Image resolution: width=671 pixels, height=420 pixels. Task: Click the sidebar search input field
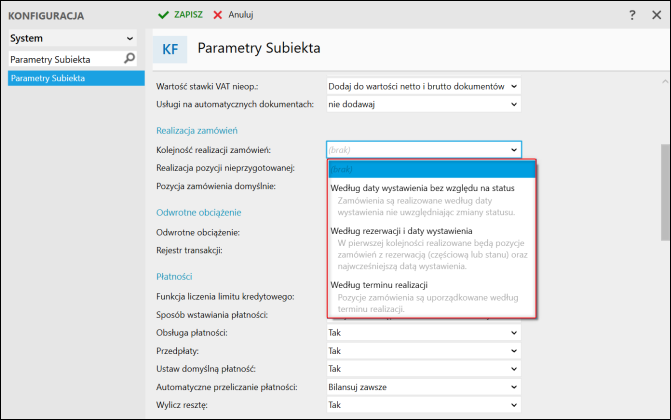point(62,59)
